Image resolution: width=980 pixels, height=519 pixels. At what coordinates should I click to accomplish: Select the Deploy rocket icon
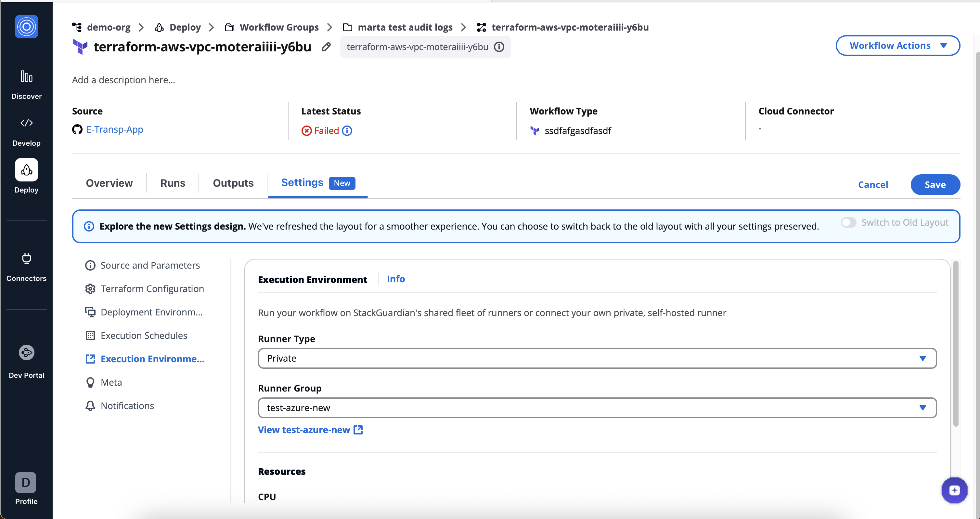26,170
